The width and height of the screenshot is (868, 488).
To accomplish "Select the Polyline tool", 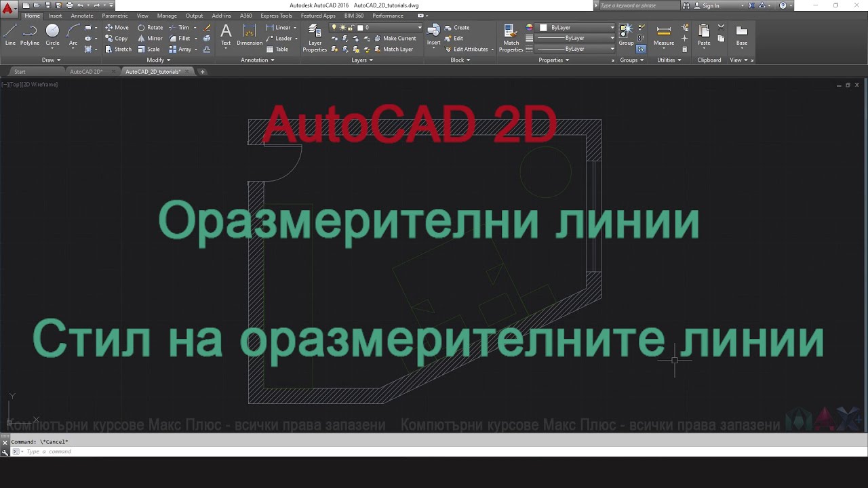I will [30, 35].
